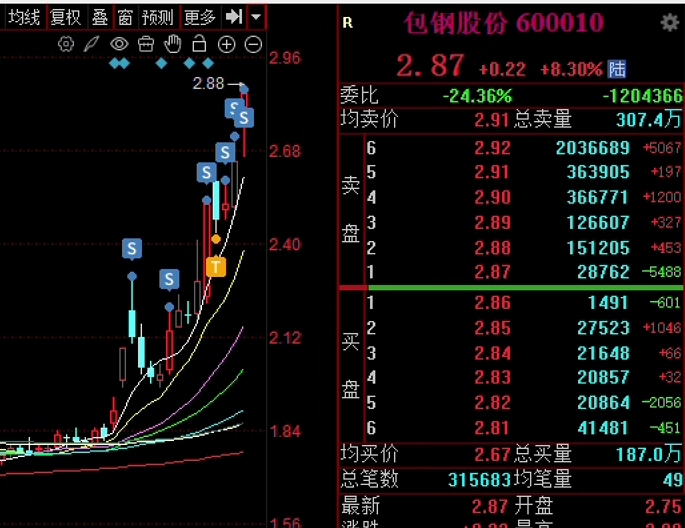Click the current price 2.87 headline
Viewport: 685px width, 528px height.
(x=431, y=66)
